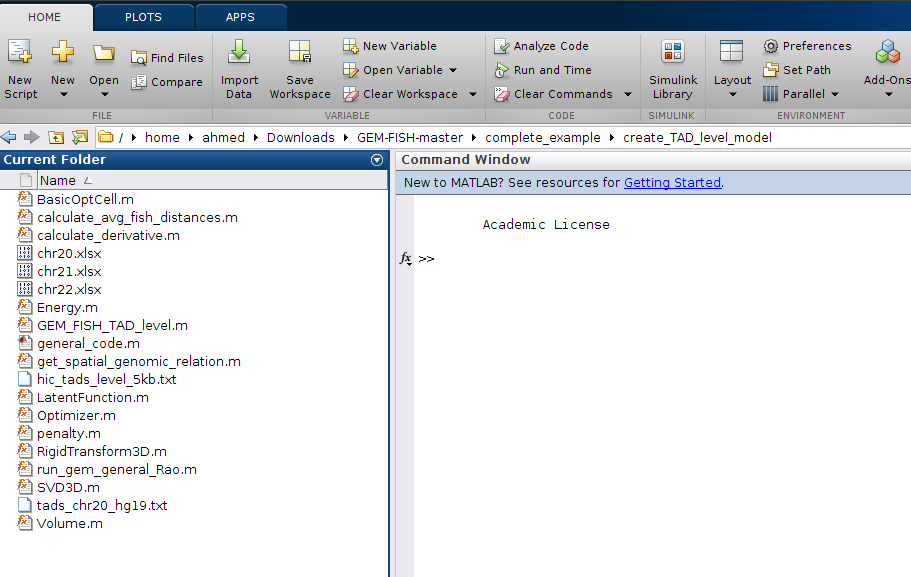Switch to the APPS tab

[240, 17]
